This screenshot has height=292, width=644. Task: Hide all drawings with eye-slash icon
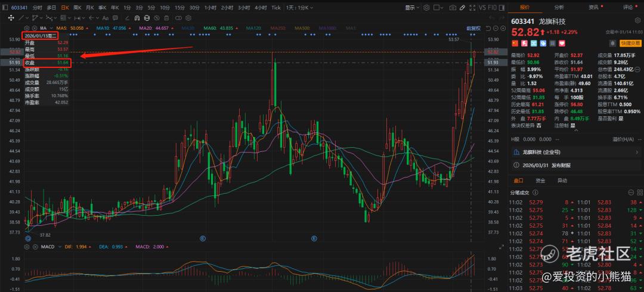(x=156, y=18)
